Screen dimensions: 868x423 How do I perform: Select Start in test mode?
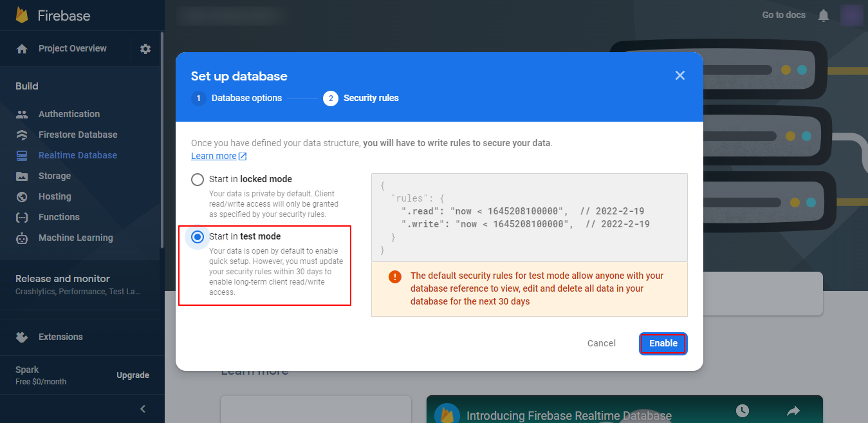198,237
